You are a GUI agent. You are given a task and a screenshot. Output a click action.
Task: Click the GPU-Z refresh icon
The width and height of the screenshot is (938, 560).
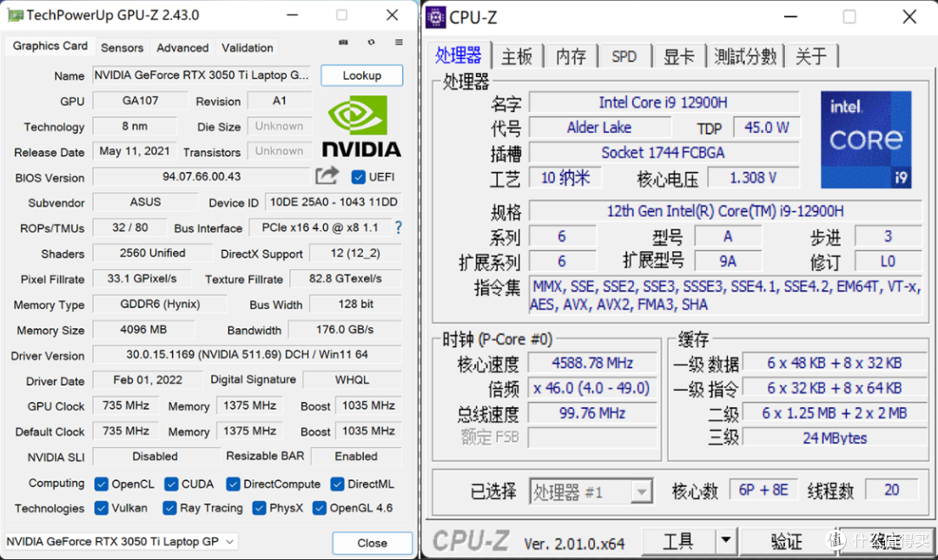(372, 42)
